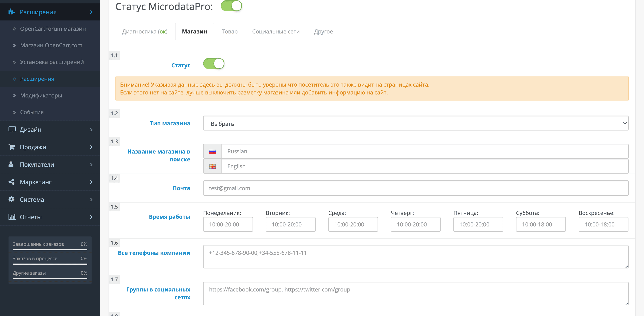
Task: Click double-arrow icon beside События
Action: 14,112
